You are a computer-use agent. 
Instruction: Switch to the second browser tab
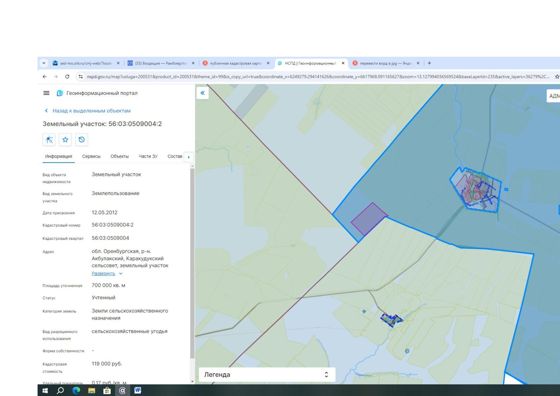161,63
